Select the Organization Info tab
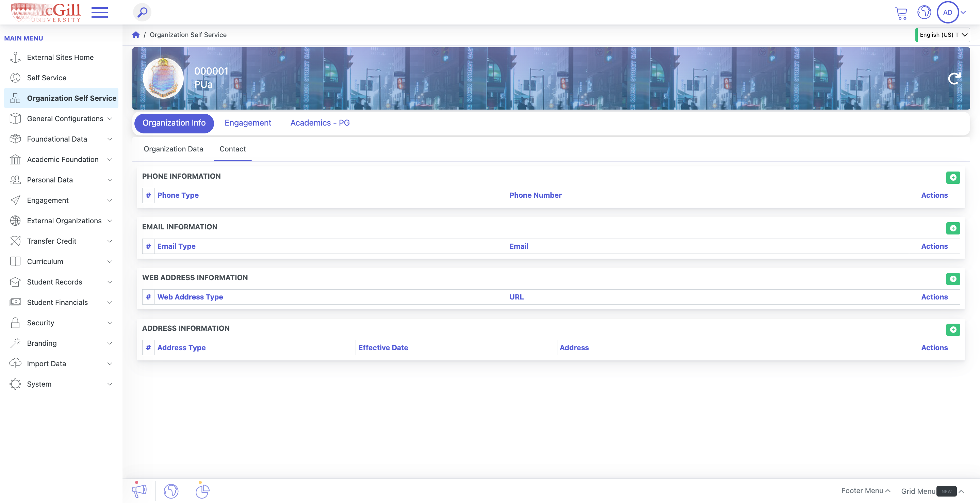The height and width of the screenshot is (503, 980). point(174,123)
